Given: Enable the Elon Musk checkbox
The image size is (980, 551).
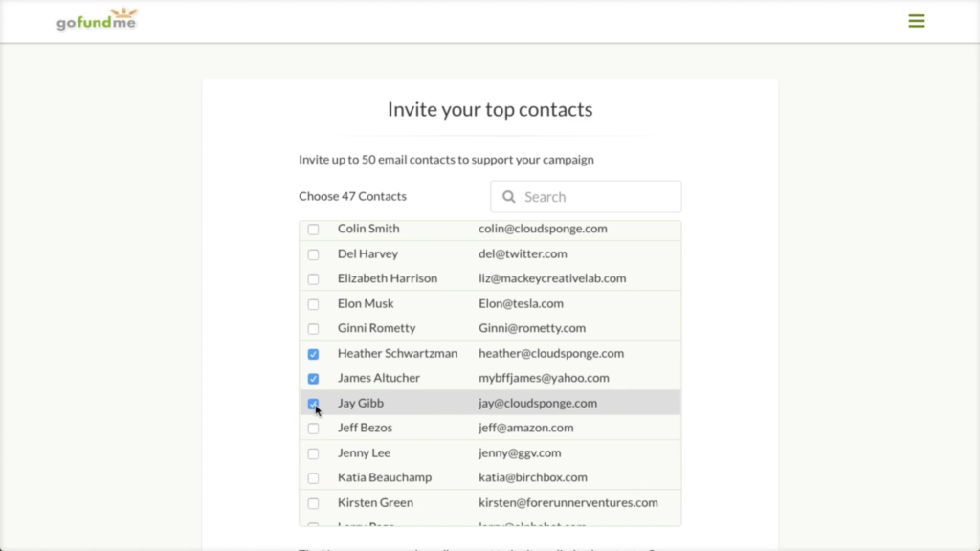Looking at the screenshot, I should click(x=313, y=304).
